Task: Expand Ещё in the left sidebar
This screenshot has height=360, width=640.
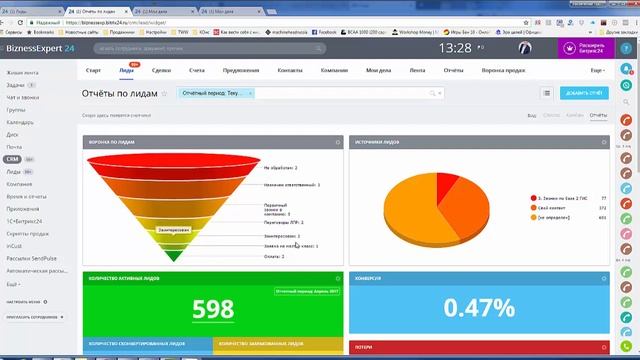Action: [13, 284]
